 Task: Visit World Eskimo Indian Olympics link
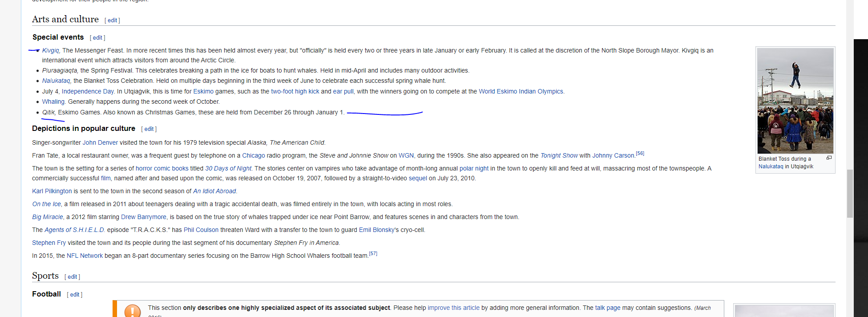(521, 91)
